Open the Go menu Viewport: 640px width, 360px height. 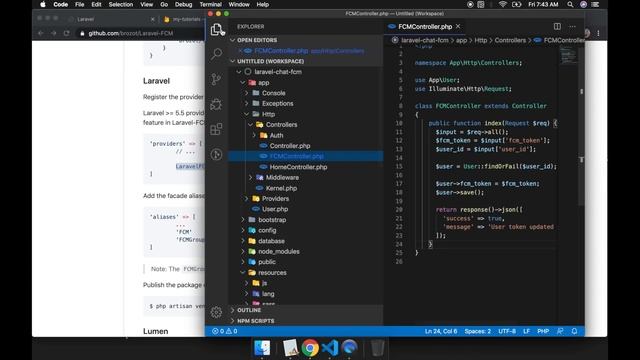pos(164,4)
